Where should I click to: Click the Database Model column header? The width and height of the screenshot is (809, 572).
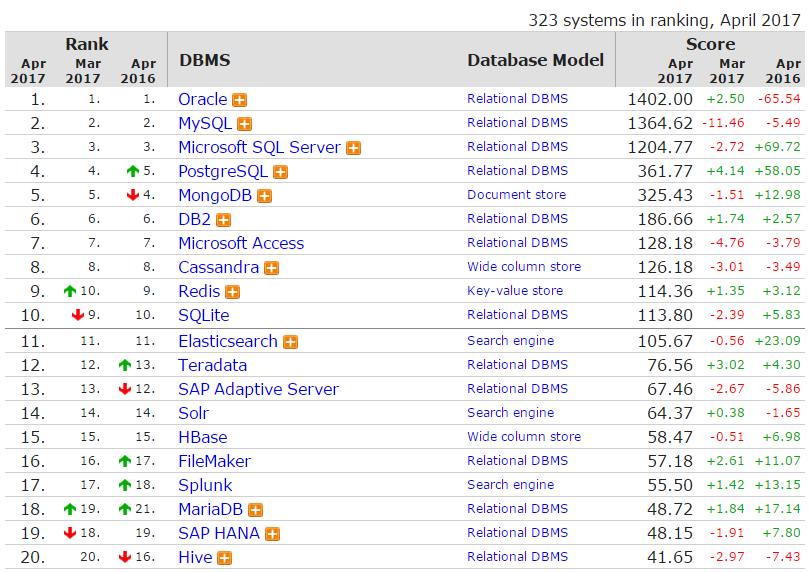(536, 60)
